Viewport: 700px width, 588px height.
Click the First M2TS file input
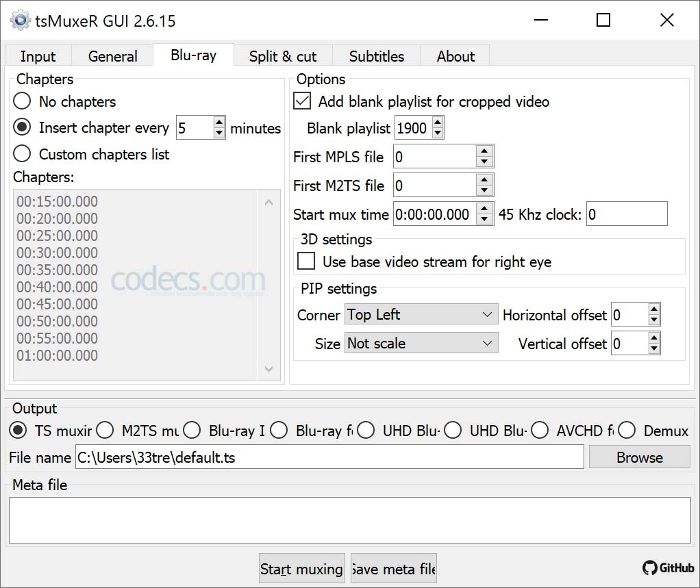[435, 185]
